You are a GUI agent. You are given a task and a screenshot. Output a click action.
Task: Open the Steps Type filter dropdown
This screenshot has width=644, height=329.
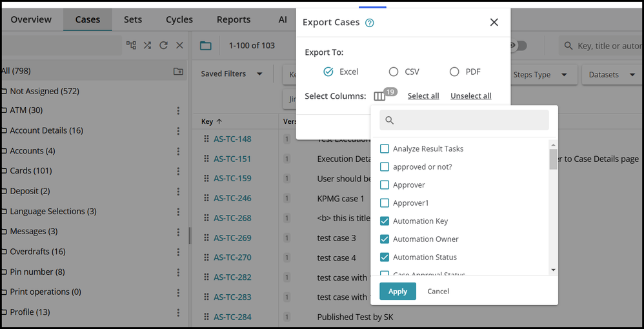[x=540, y=75]
